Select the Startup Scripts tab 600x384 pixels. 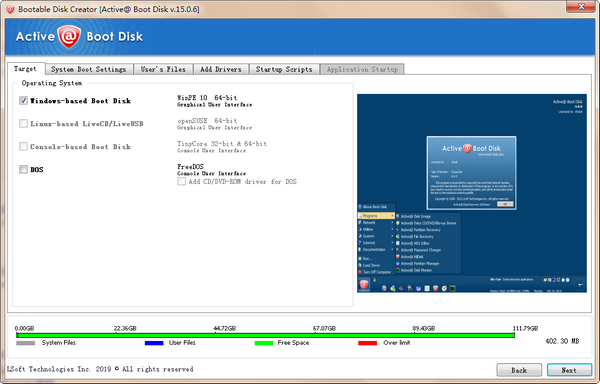[x=284, y=69]
